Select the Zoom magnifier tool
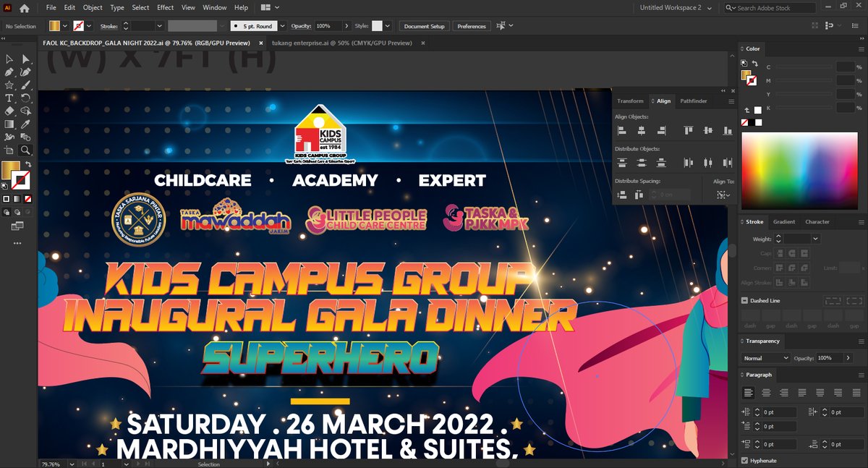Image resolution: width=868 pixels, height=468 pixels. pos(25,150)
